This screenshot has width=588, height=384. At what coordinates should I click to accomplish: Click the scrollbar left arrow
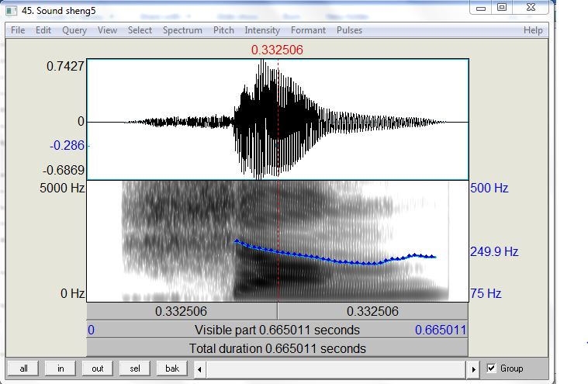click(x=199, y=369)
